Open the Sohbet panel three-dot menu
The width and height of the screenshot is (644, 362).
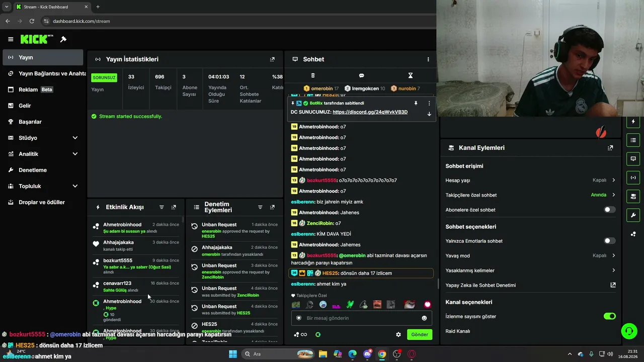click(x=428, y=59)
